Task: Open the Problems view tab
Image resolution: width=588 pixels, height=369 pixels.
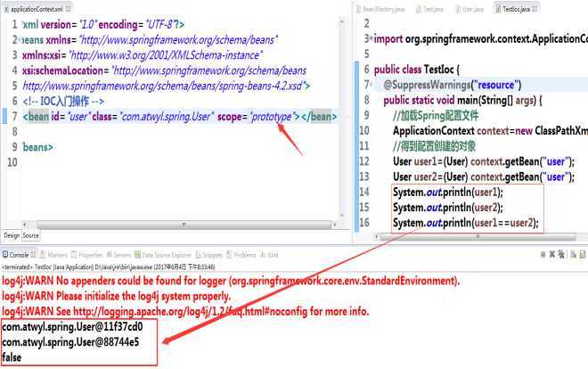Action: point(241,255)
